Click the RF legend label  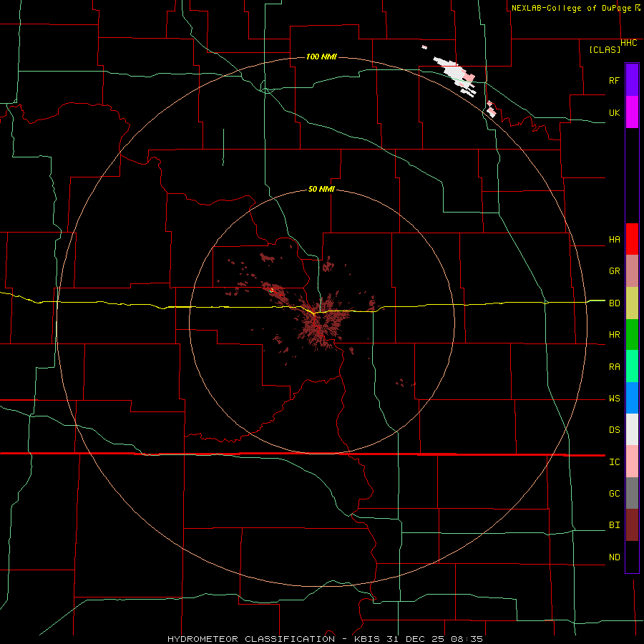pyautogui.click(x=614, y=80)
